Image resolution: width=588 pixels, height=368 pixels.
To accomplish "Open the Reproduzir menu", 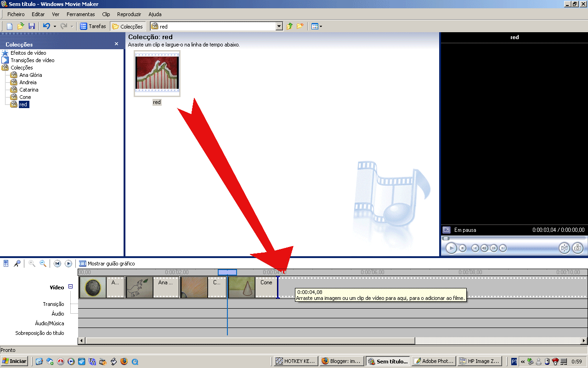I will (x=129, y=14).
